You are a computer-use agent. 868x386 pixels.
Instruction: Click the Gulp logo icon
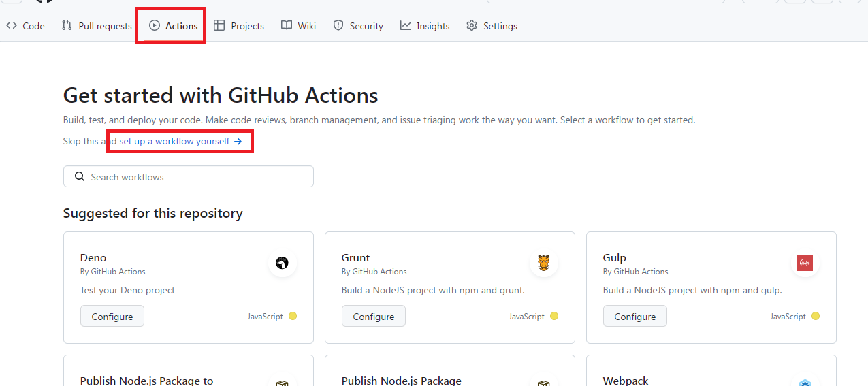coord(805,263)
